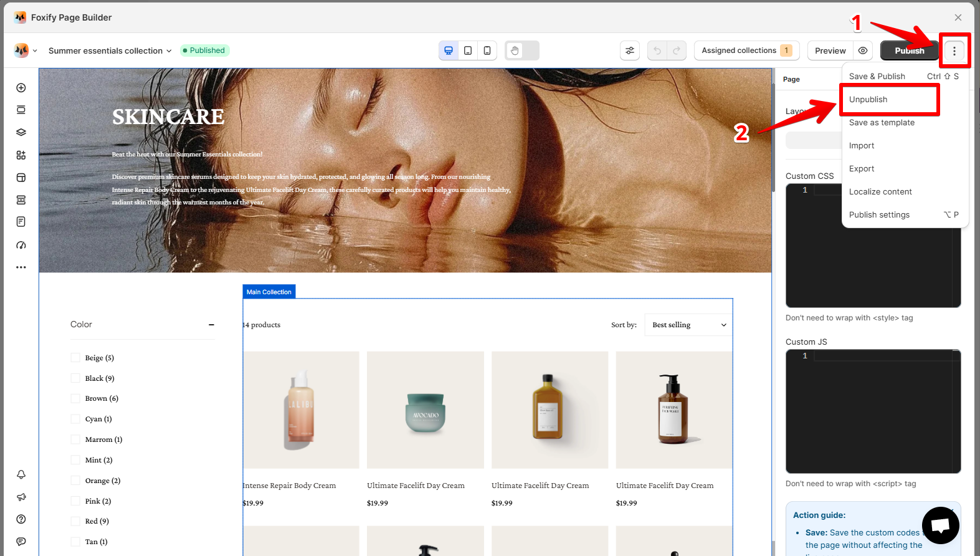Viewport: 980px width, 556px height.
Task: Open the help question mark icon
Action: tap(21, 519)
